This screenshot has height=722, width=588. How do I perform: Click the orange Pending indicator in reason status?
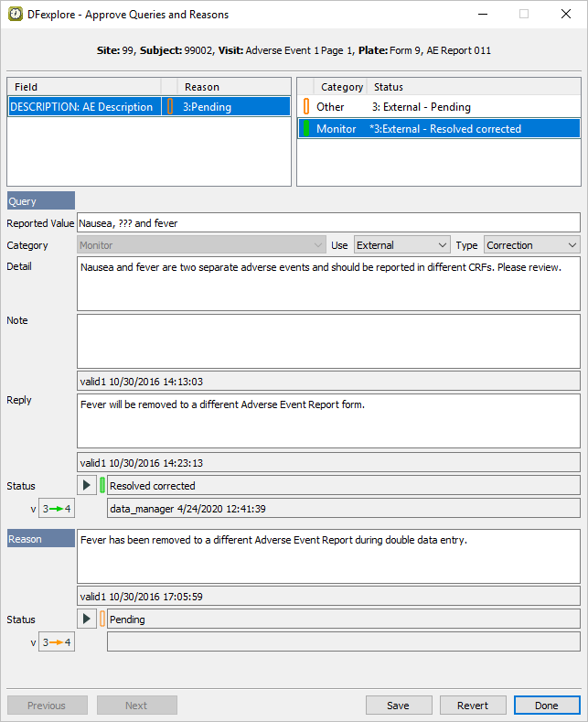(x=102, y=619)
